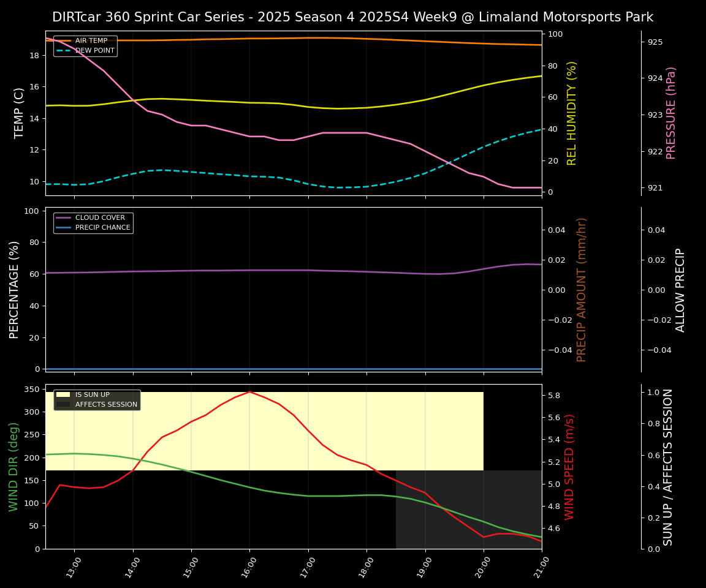The height and width of the screenshot is (588, 706).
Task: Click the PERCENTAGE (%) axis label
Action: [x=15, y=289]
